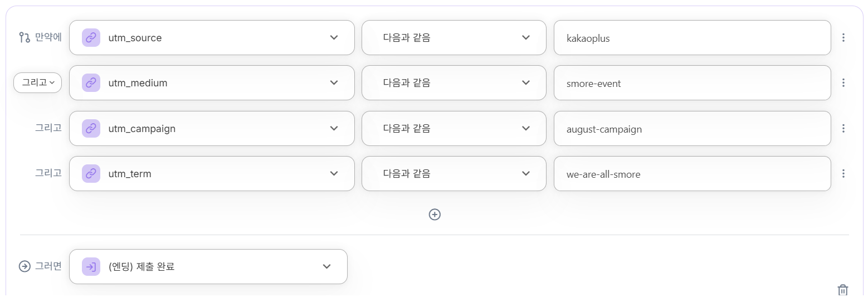Open the more options for smore-event row
Screen dimensions: 868x302
(843, 83)
